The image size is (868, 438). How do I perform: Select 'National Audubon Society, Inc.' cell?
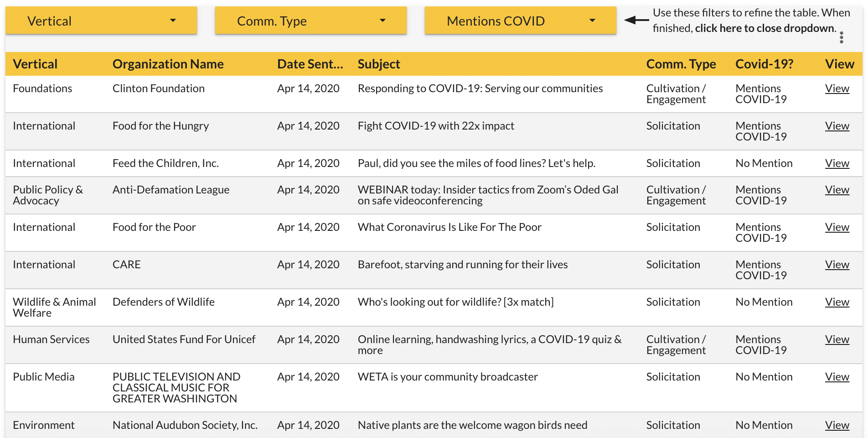tap(185, 425)
